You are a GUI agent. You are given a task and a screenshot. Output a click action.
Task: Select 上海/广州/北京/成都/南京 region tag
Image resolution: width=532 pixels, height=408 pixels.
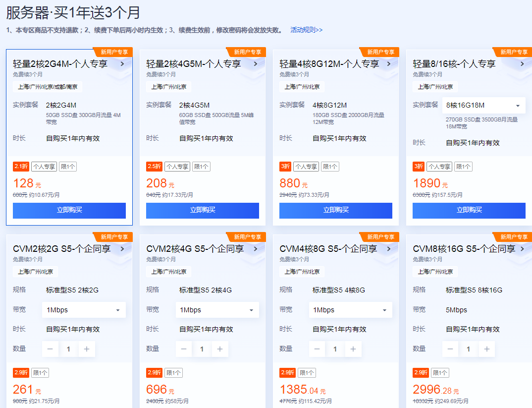(48, 87)
